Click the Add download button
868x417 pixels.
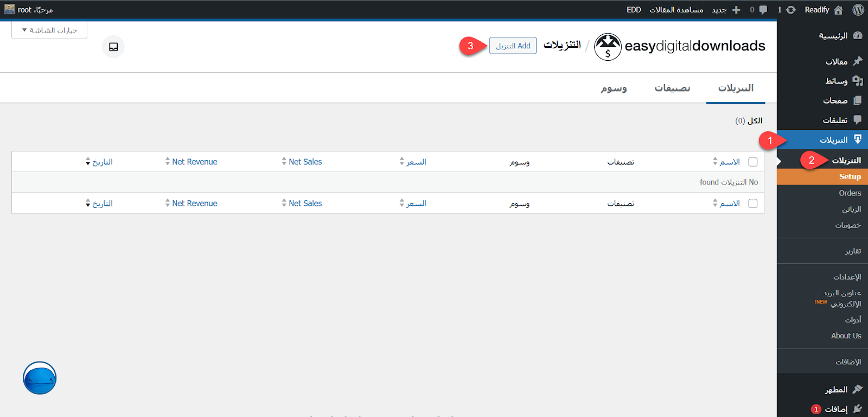(x=513, y=46)
